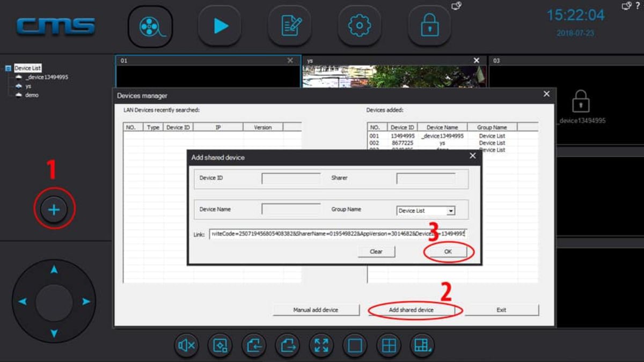Switch to four-screen split layout
The height and width of the screenshot is (362, 644).
(390, 346)
